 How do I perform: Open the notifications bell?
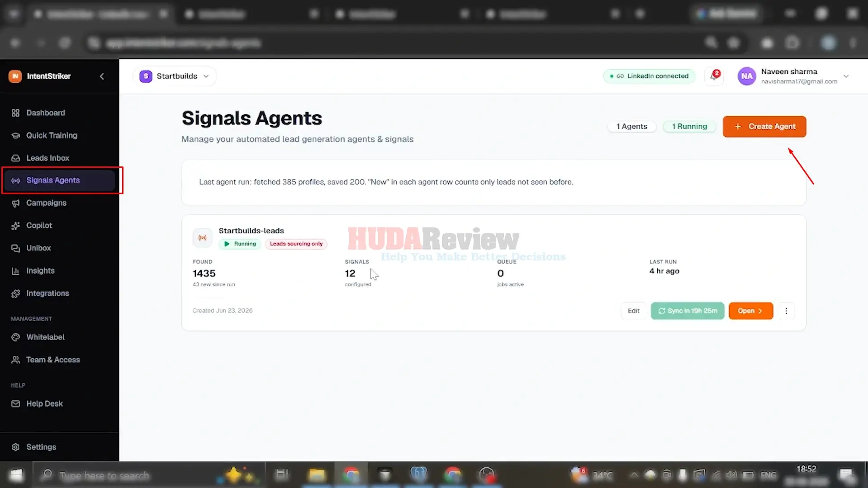(714, 76)
